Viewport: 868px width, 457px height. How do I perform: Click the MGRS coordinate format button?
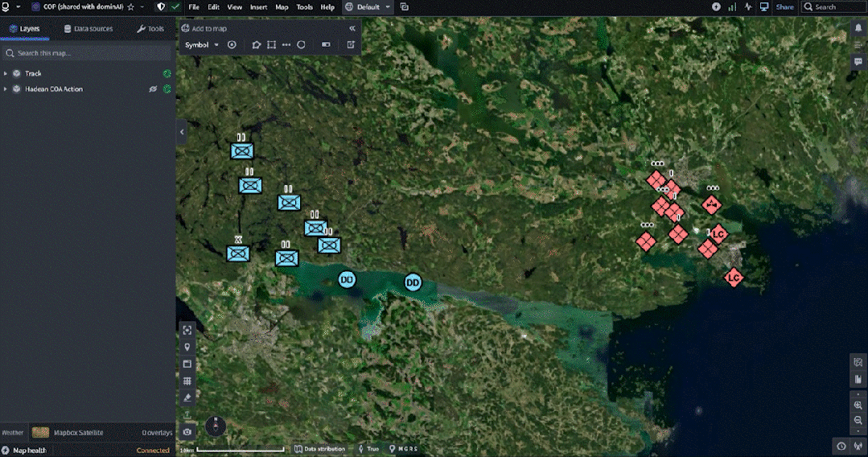[404, 449]
